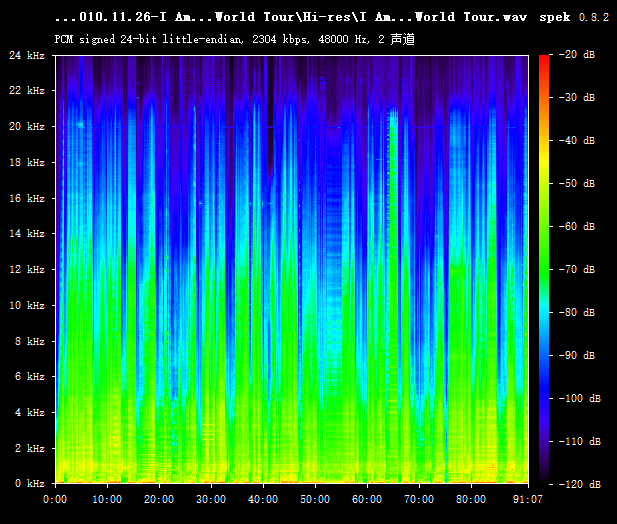Click the 20 kHz frequency axis label

[x=27, y=126]
